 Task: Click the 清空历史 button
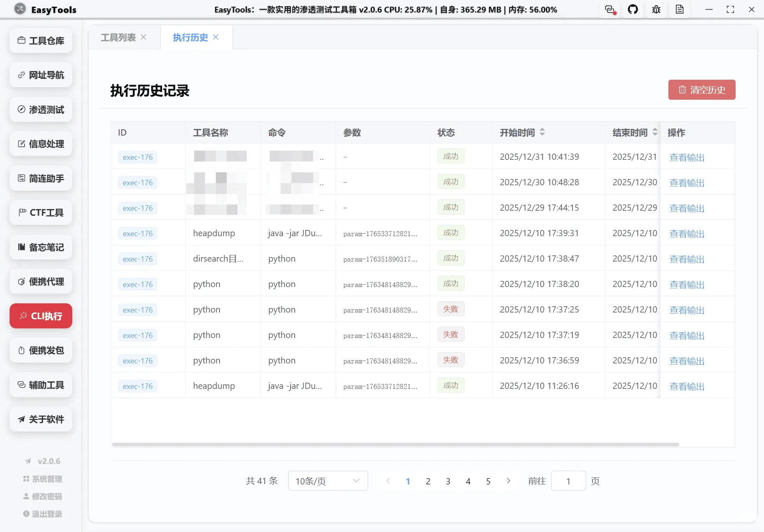point(702,90)
